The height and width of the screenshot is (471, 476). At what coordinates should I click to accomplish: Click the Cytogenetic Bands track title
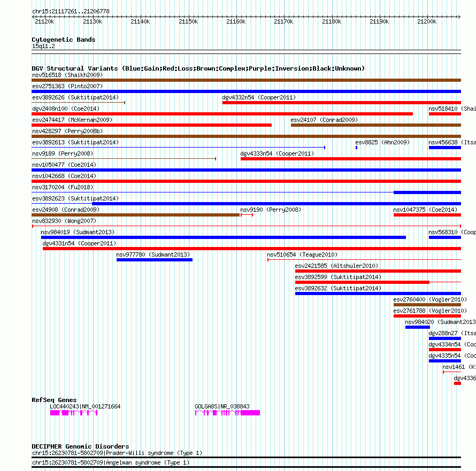coord(64,40)
